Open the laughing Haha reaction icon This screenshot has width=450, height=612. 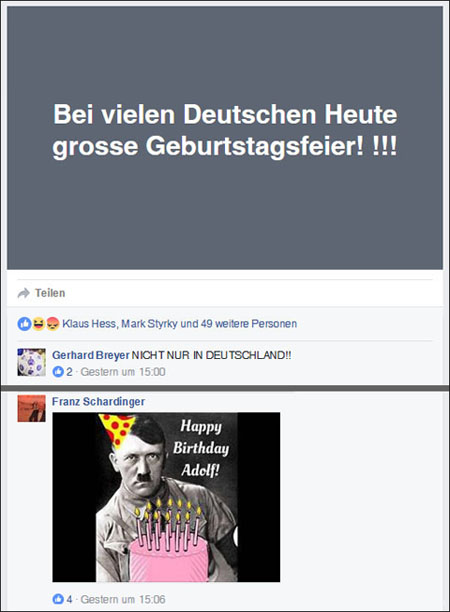click(38, 324)
